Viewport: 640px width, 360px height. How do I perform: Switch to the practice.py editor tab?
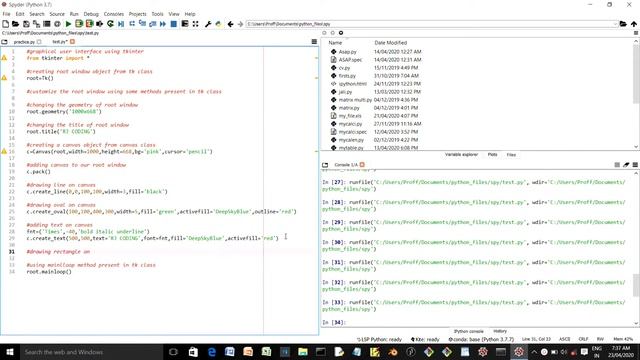[x=24, y=42]
